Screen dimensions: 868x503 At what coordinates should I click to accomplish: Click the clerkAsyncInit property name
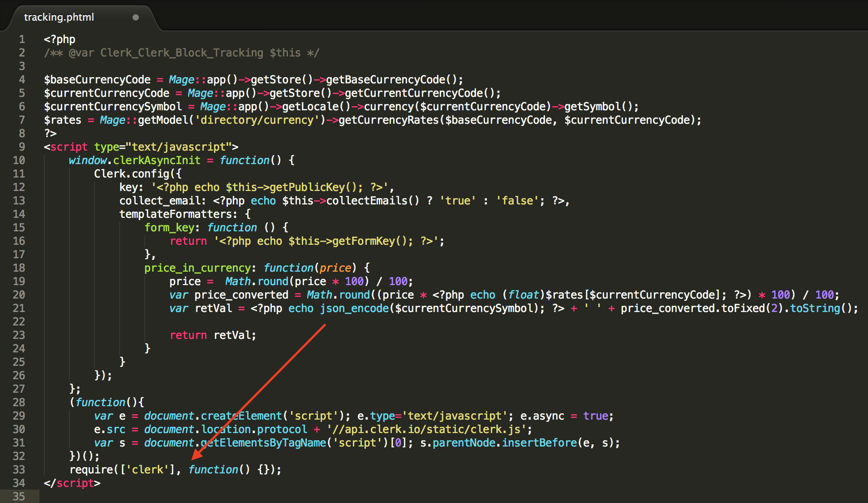(156, 160)
